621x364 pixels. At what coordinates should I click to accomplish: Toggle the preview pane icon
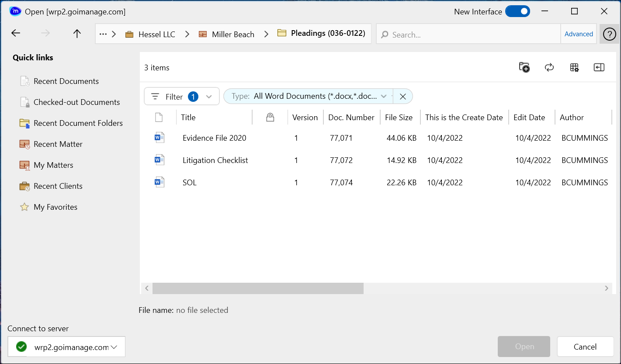click(x=599, y=67)
